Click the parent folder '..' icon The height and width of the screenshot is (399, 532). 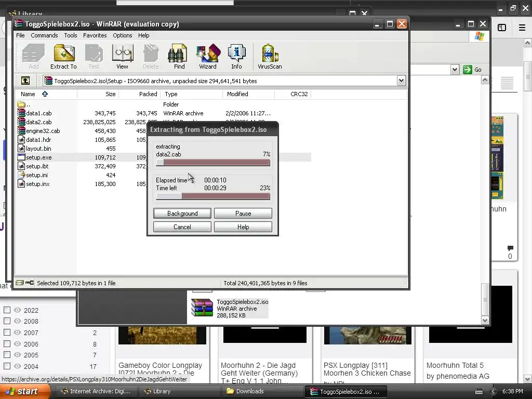point(21,104)
